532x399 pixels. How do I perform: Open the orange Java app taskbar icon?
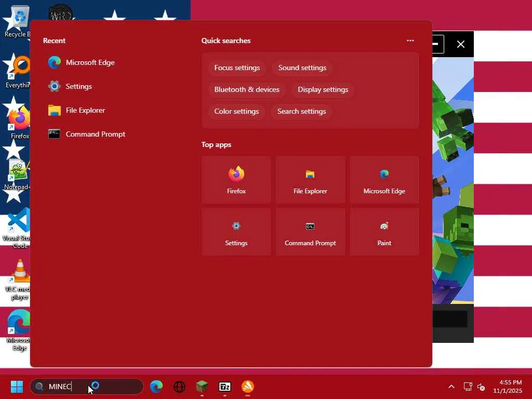tap(248, 387)
